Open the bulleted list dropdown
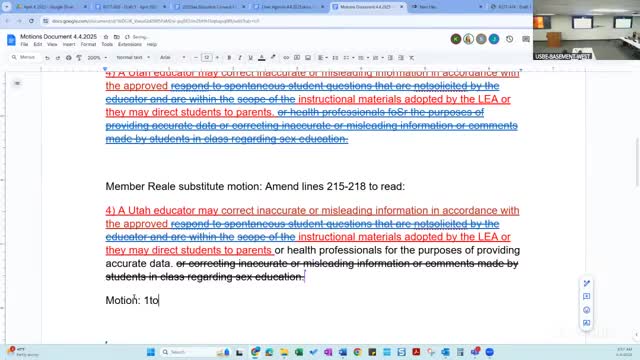The width and height of the screenshot is (640, 360). [363, 58]
